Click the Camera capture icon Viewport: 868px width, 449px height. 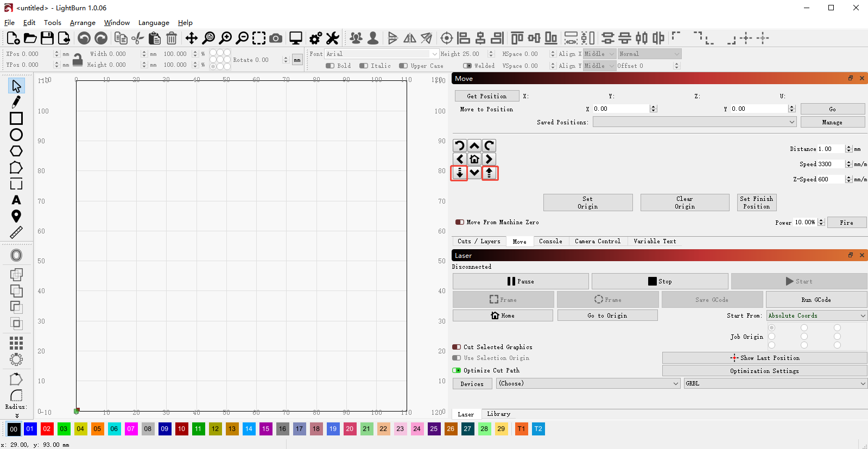point(276,38)
